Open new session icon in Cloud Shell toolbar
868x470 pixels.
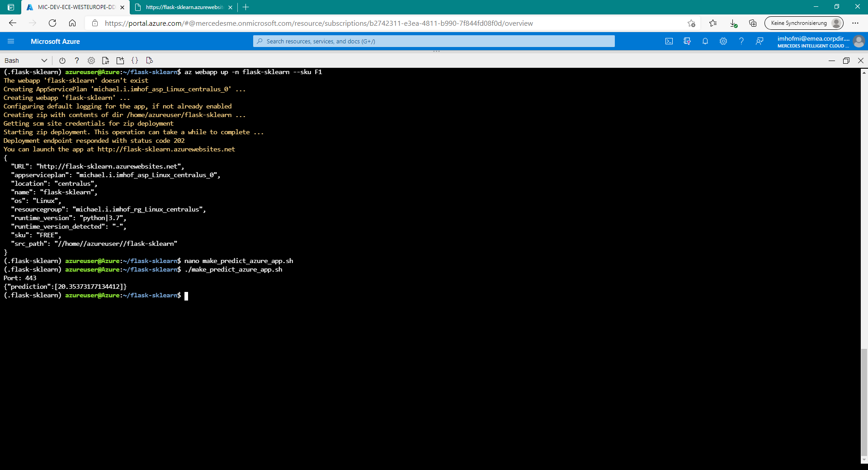point(120,61)
